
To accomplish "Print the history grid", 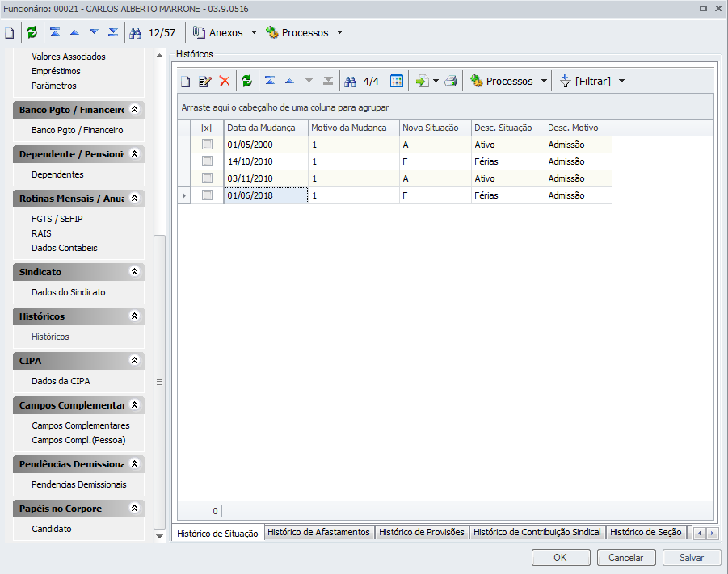I will (x=450, y=82).
